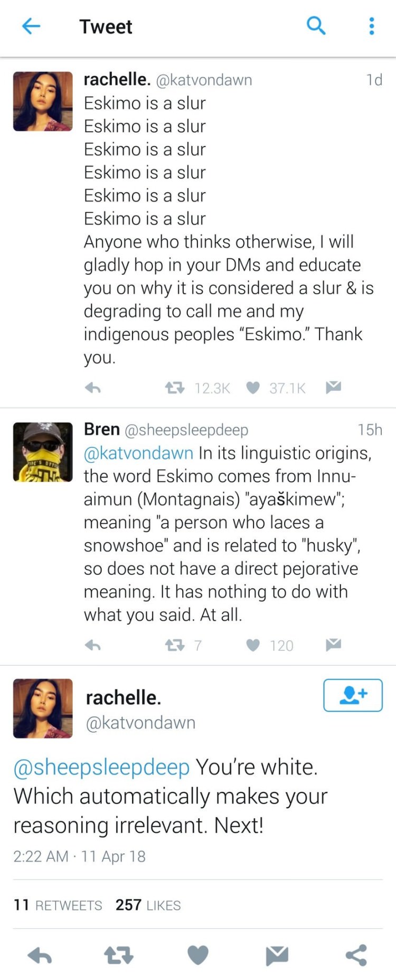
Task: Reply to rachelle's first tweet
Action: point(93,388)
